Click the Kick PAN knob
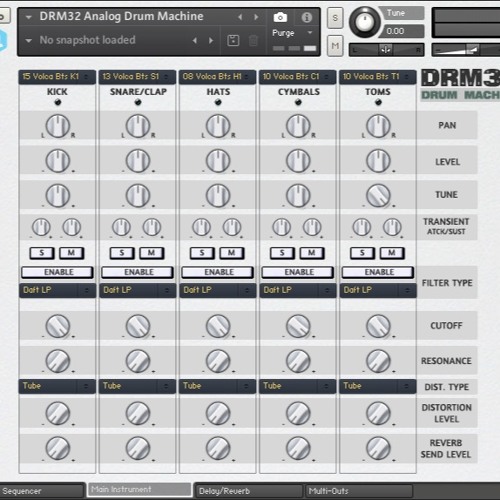Viewport: 500px width, 500px height. tap(58, 126)
